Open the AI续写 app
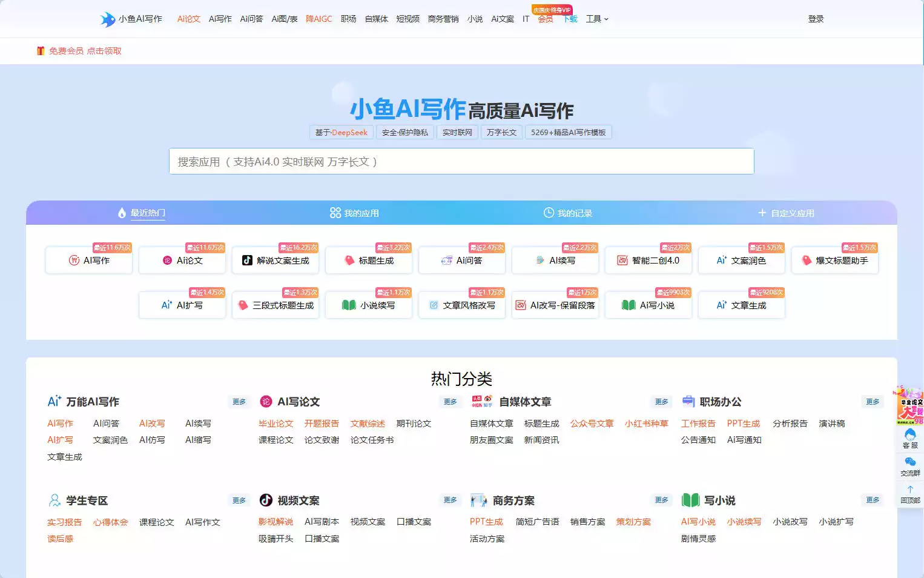 pos(555,260)
